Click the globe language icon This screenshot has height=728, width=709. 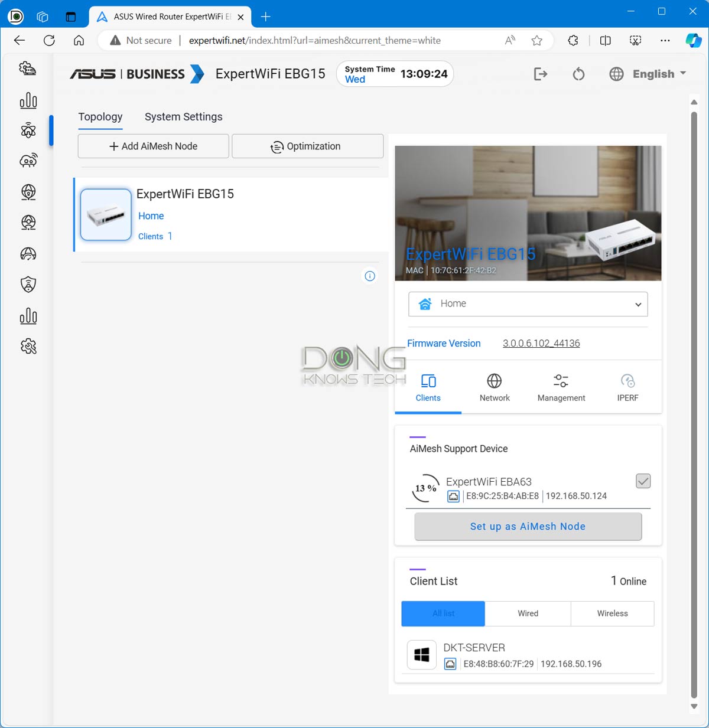616,74
